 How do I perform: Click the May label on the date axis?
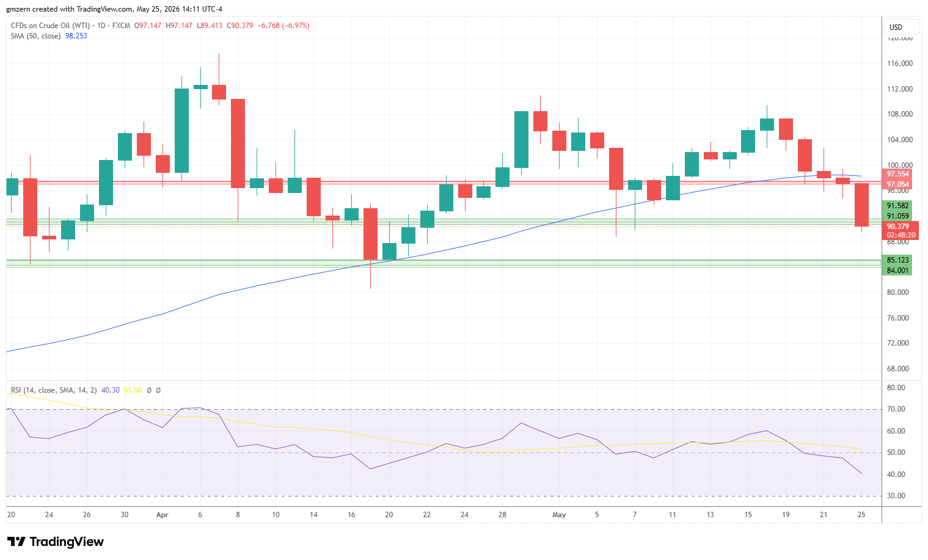[x=559, y=515]
